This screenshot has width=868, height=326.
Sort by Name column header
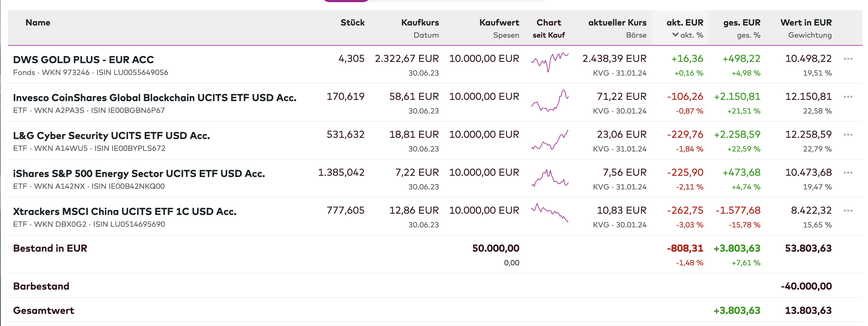(x=38, y=23)
